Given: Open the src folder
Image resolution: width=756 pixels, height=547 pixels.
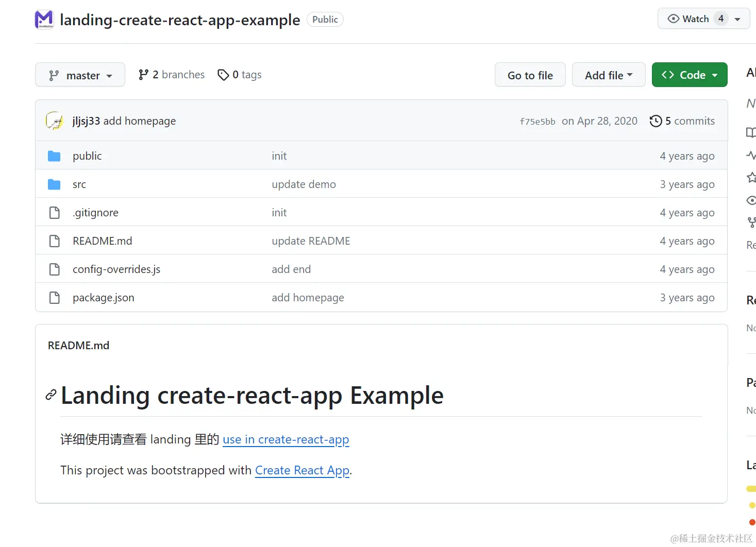Looking at the screenshot, I should (79, 184).
